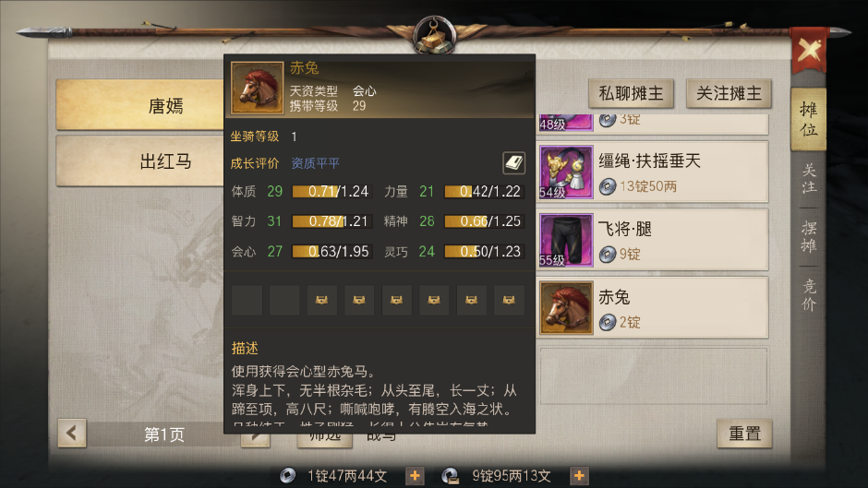Select the first empty skill slot

pos(247,300)
